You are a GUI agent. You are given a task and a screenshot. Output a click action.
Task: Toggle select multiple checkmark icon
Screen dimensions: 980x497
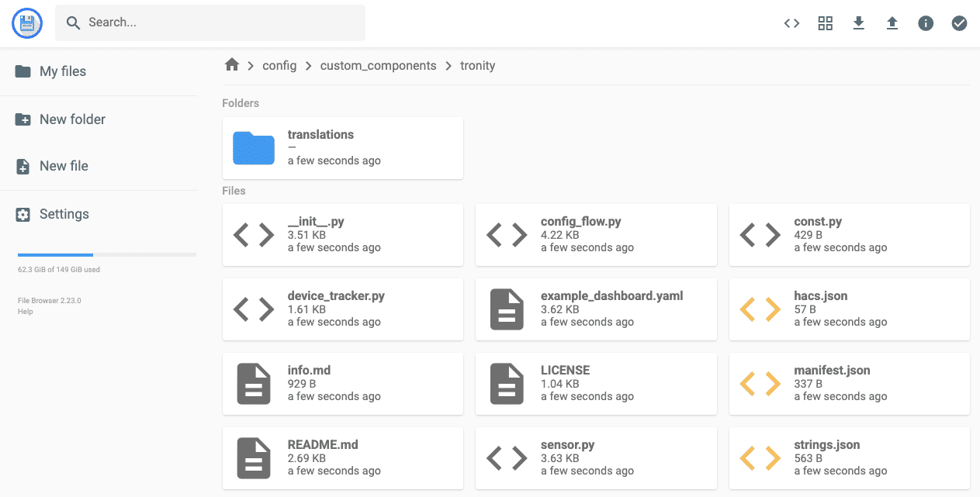point(959,23)
